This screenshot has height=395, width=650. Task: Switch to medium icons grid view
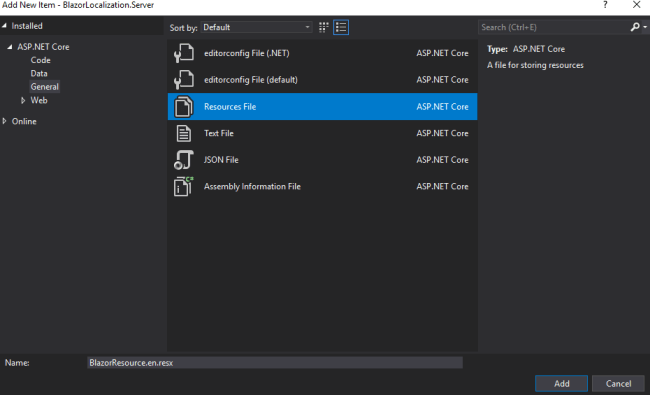click(324, 27)
